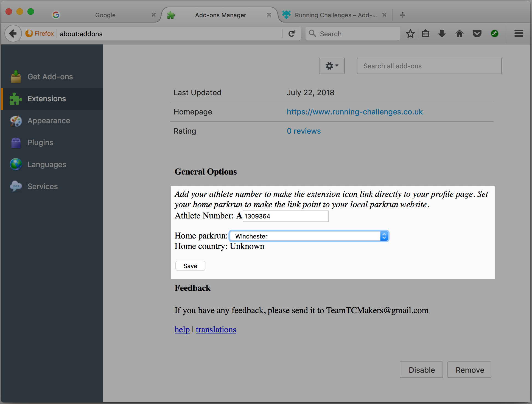532x404 pixels.
Task: Switch to Running Challenges Add-ons tab
Action: click(335, 15)
